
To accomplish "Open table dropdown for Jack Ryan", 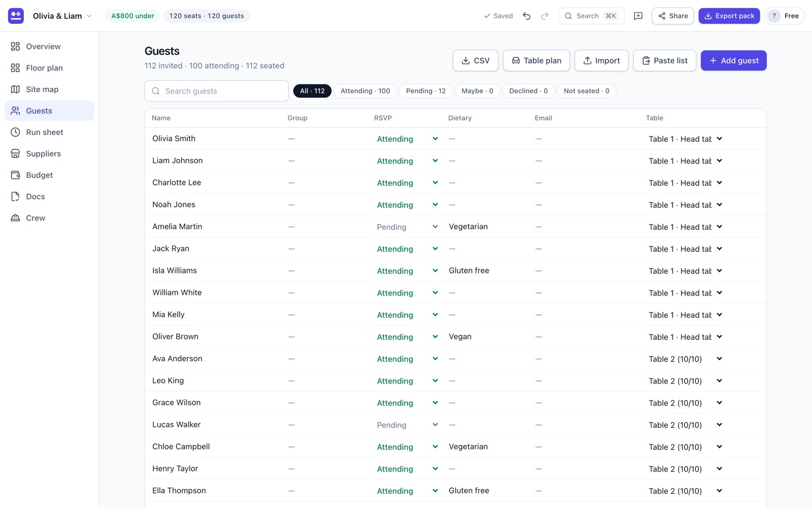I will [x=686, y=249].
